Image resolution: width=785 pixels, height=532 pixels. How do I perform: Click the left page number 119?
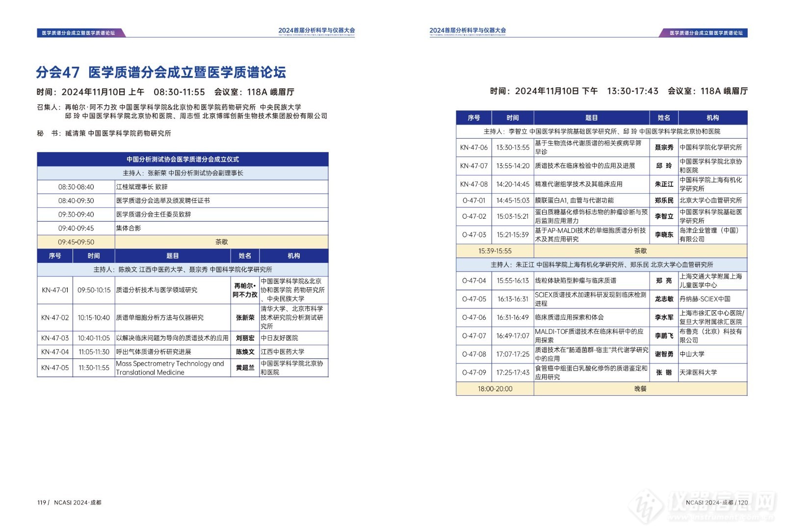(x=41, y=502)
